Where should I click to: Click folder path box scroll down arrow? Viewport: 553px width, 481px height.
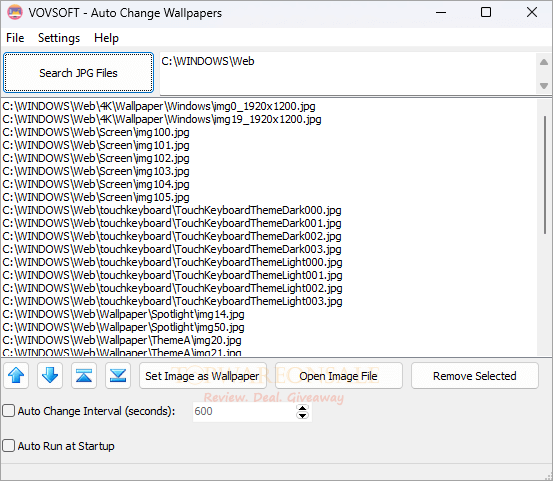(544, 85)
